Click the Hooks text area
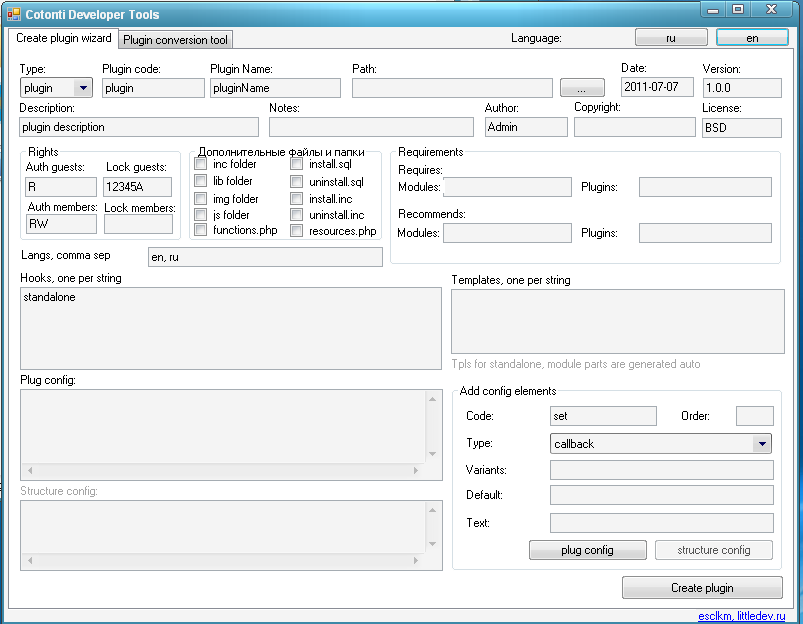 click(x=231, y=328)
